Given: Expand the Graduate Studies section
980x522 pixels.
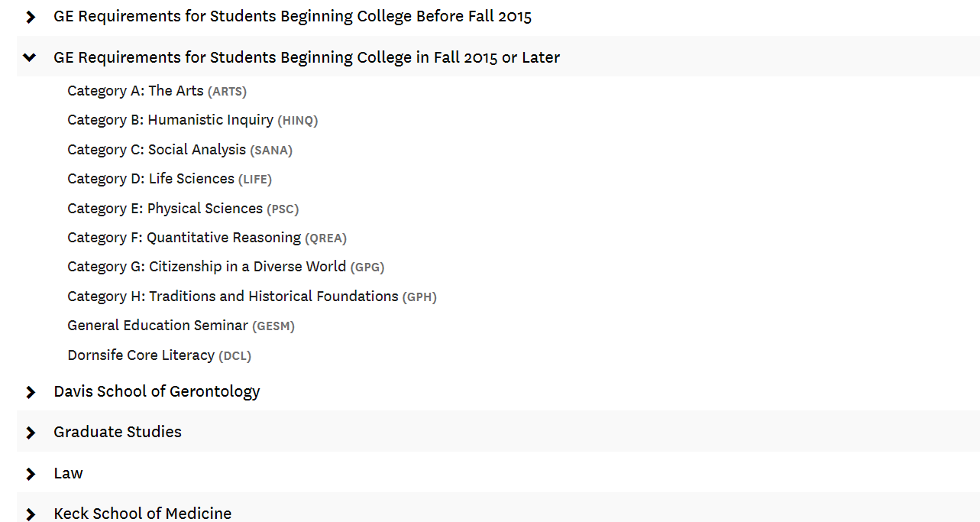Looking at the screenshot, I should [117, 432].
